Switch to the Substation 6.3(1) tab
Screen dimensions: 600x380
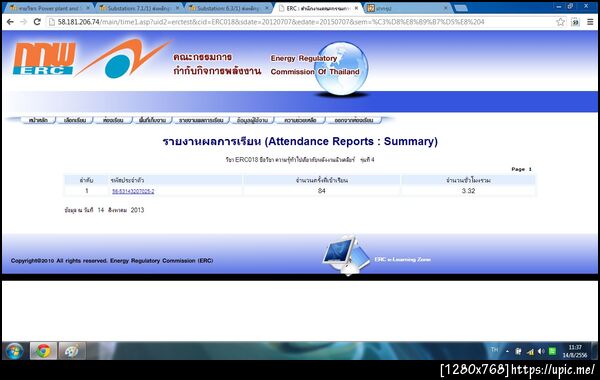(228, 8)
